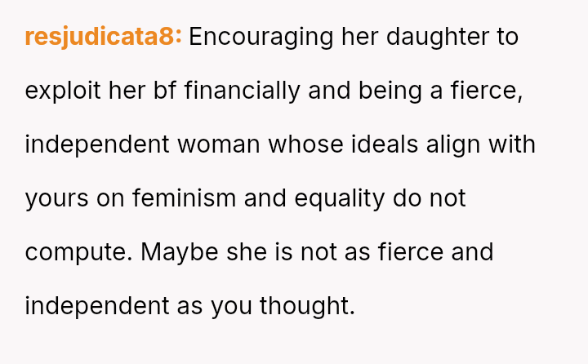The width and height of the screenshot is (588, 364).
Task: Click the word "fierce," on the second line
Action: (x=487, y=91)
